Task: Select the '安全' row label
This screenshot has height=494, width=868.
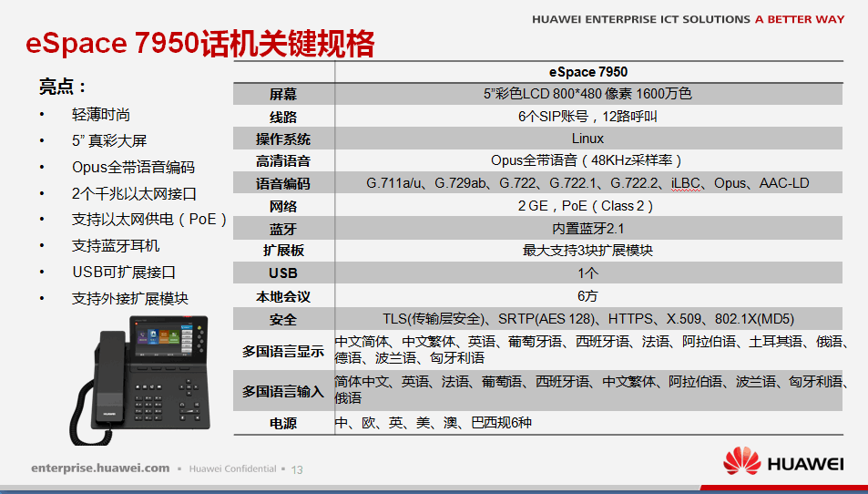Action: (283, 320)
